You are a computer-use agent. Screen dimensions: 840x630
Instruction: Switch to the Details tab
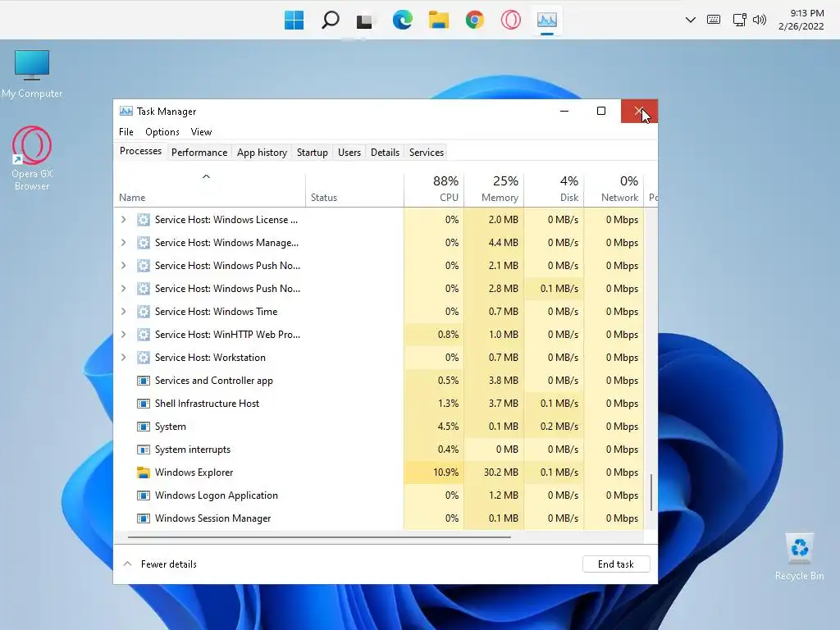385,152
